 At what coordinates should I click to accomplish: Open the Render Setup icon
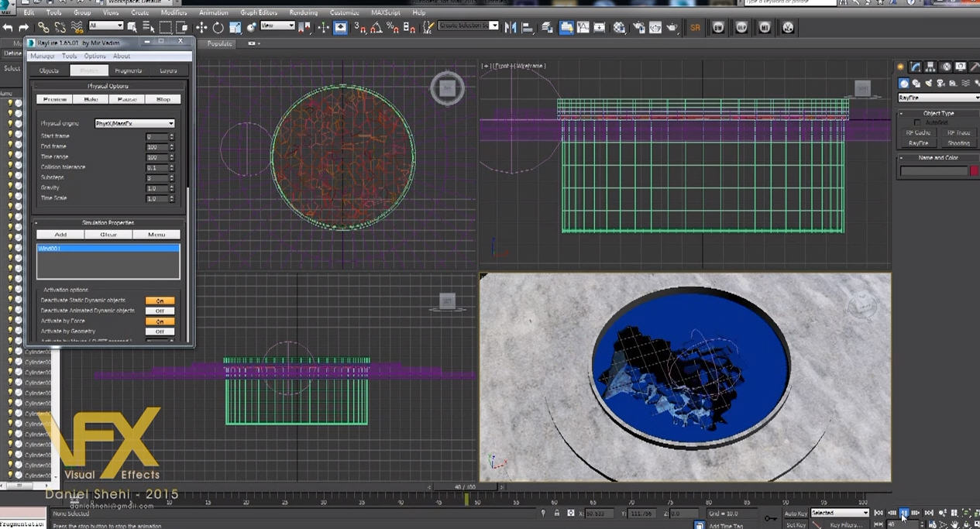click(638, 28)
